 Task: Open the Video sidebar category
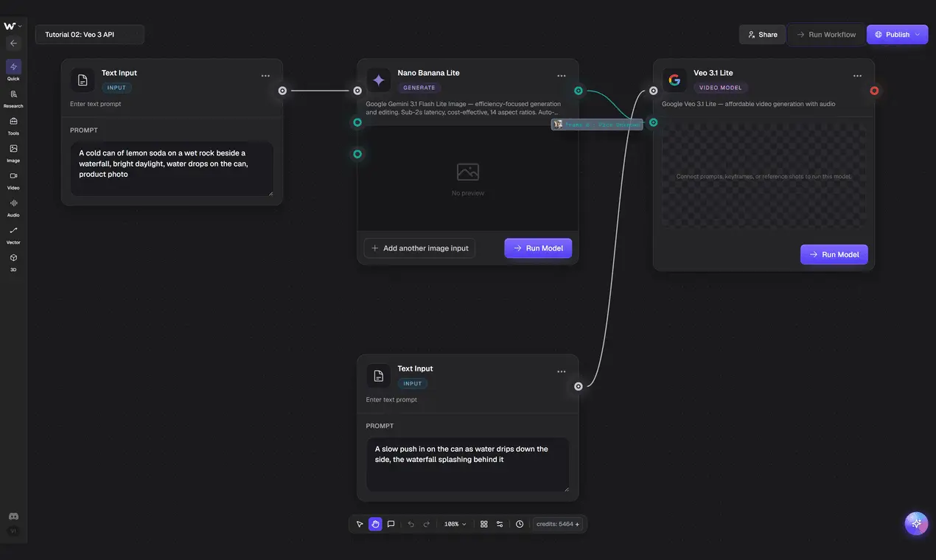tap(13, 180)
